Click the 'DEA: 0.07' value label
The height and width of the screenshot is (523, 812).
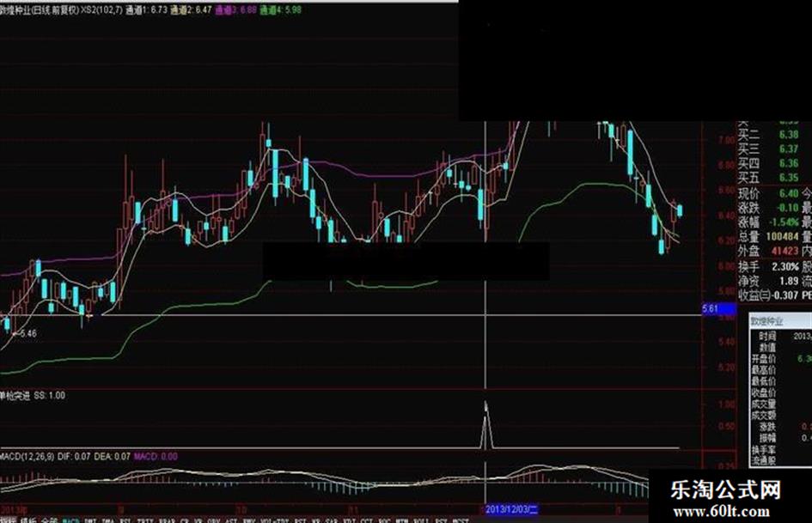[x=112, y=457]
